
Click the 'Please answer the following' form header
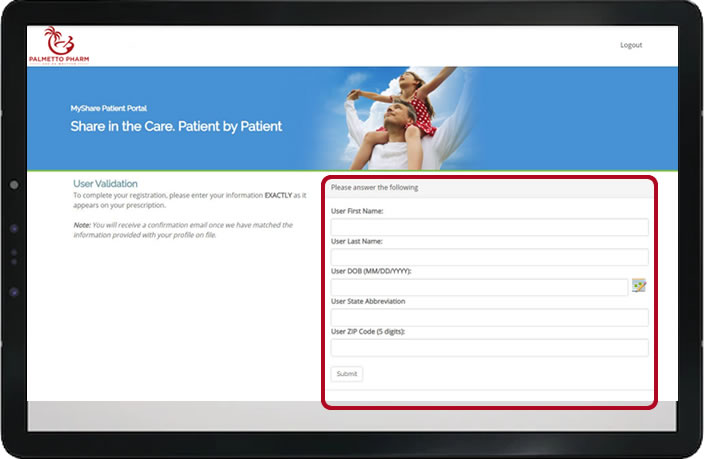pos(375,188)
